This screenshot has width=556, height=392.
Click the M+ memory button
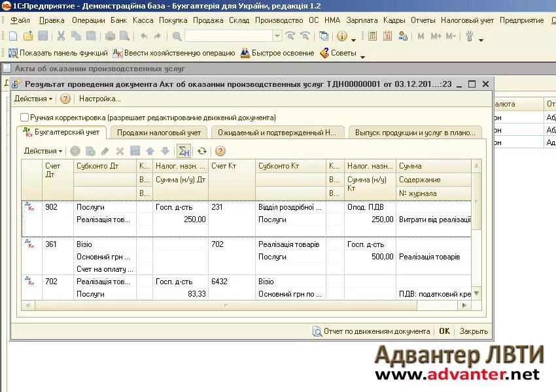(436, 36)
